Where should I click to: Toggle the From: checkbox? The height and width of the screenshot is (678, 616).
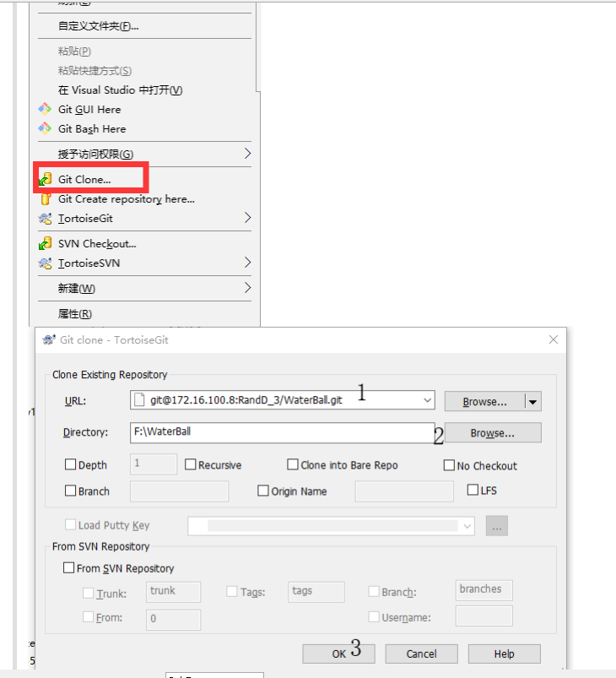click(89, 616)
